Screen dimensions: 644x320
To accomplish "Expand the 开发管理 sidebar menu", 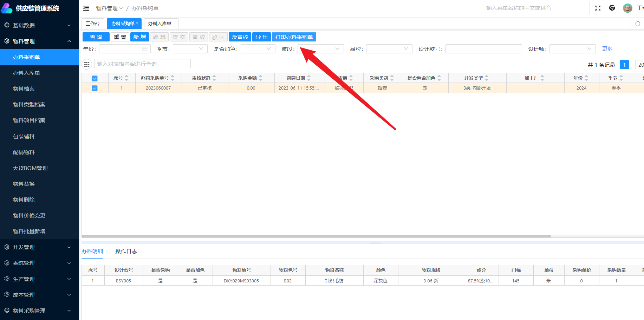I will (39, 247).
